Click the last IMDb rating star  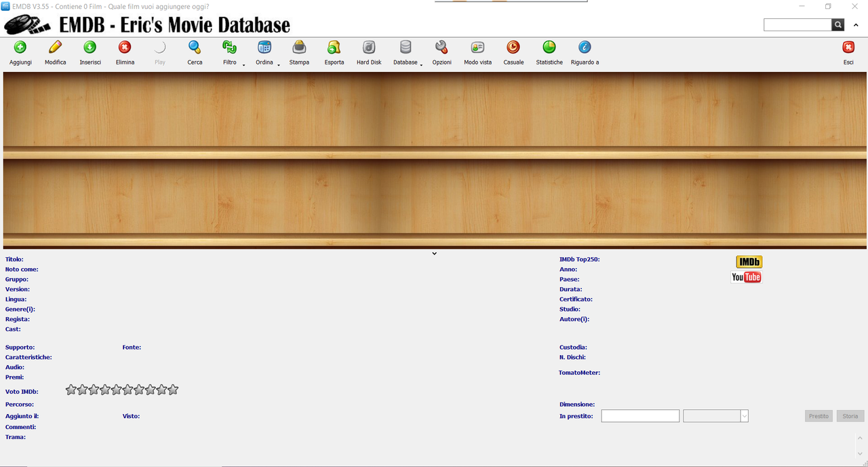(x=173, y=390)
